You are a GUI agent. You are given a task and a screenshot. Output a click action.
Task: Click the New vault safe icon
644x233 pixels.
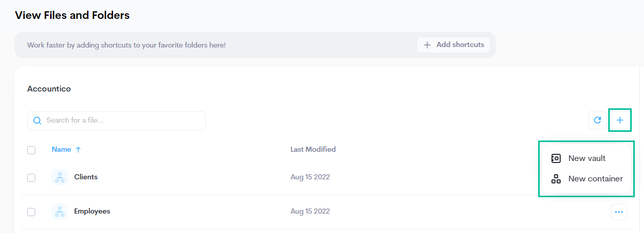[x=556, y=158]
